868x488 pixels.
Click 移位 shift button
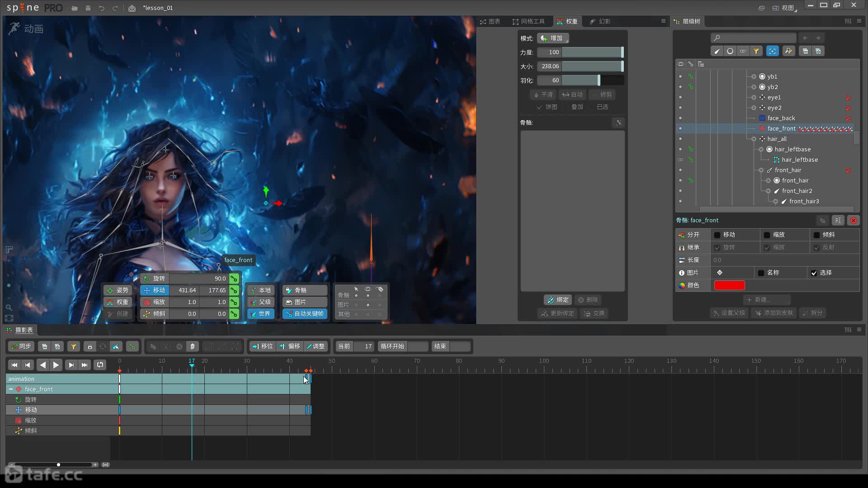pyautogui.click(x=263, y=347)
